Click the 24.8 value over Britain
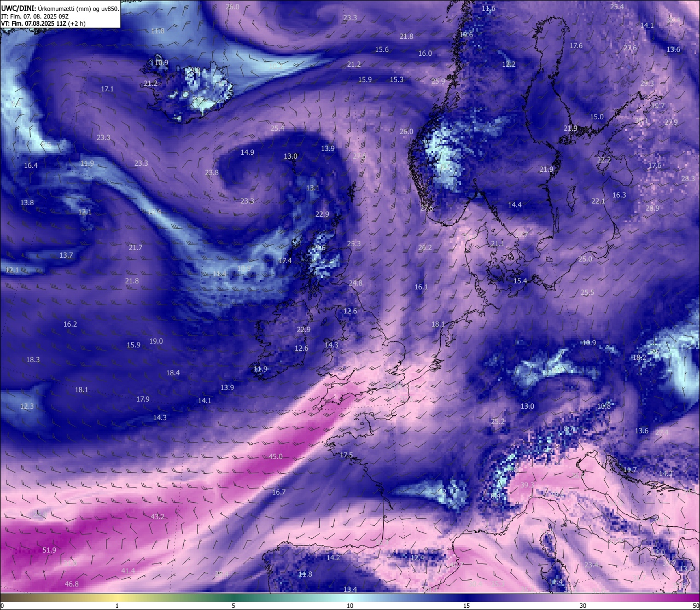The height and width of the screenshot is (610, 700). click(x=355, y=283)
